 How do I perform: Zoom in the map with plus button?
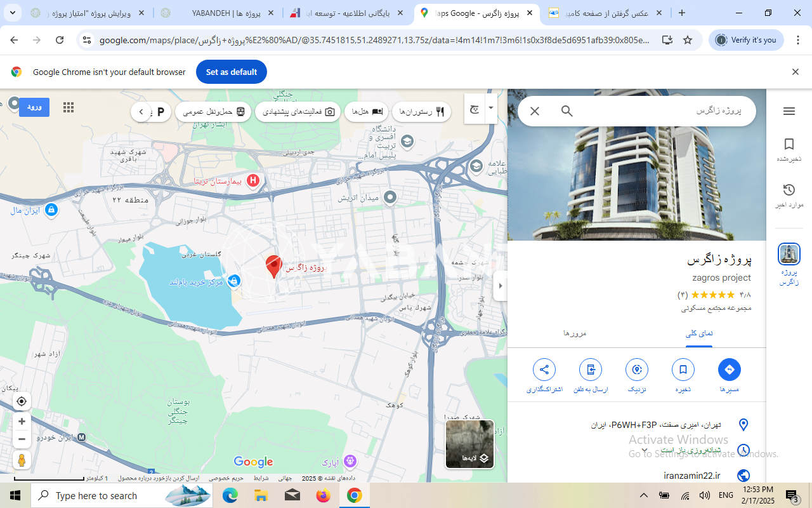[22, 422]
